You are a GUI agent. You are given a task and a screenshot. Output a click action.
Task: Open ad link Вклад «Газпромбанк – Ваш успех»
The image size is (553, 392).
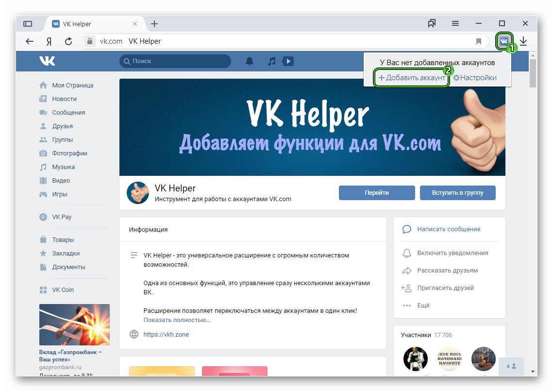click(70, 356)
